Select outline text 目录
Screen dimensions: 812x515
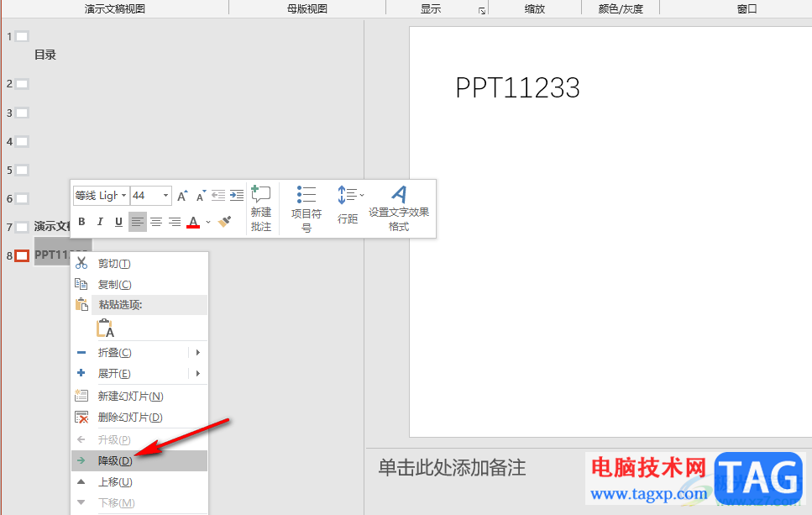[45, 55]
